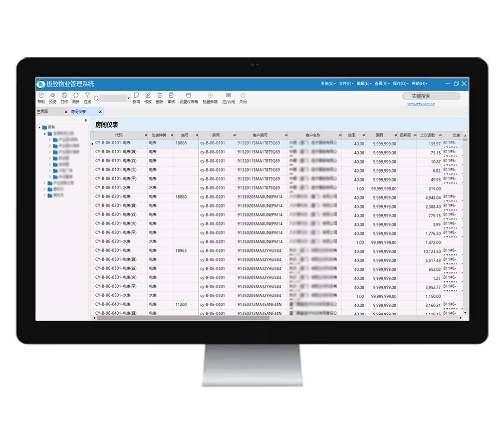Refresh the list with 刷新 icon
Screen dimensions: 504x431
click(76, 95)
